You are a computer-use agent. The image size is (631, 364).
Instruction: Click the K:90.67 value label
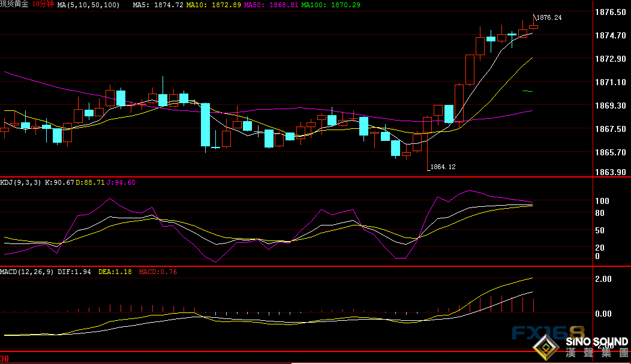click(x=58, y=182)
